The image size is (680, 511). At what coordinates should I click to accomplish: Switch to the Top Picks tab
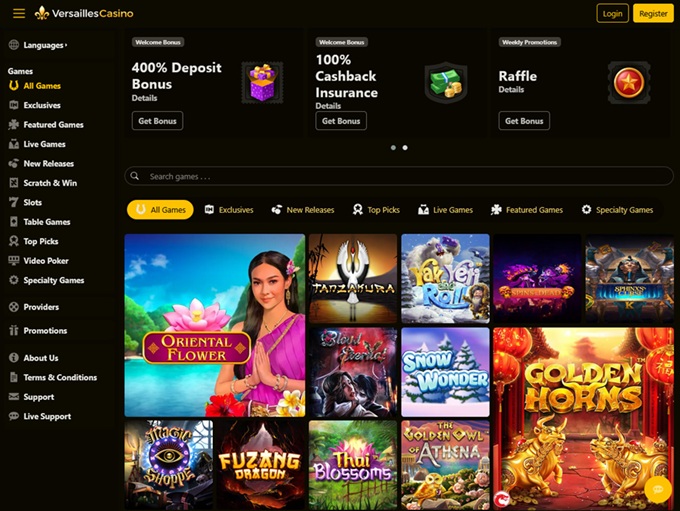tap(376, 210)
